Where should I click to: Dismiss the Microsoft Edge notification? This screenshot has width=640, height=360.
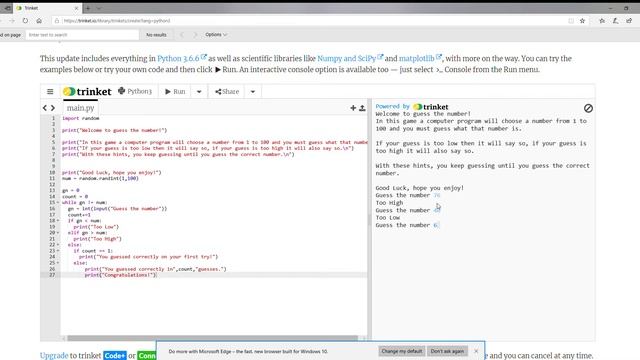[x=476, y=351]
